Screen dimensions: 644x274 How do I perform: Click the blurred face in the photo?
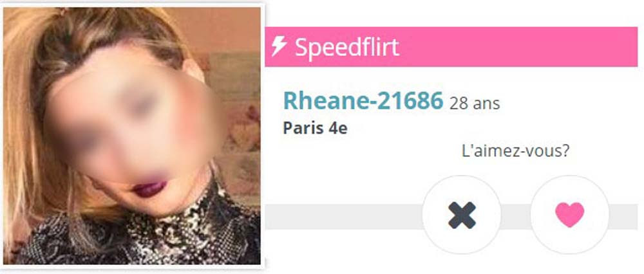pyautogui.click(x=131, y=123)
